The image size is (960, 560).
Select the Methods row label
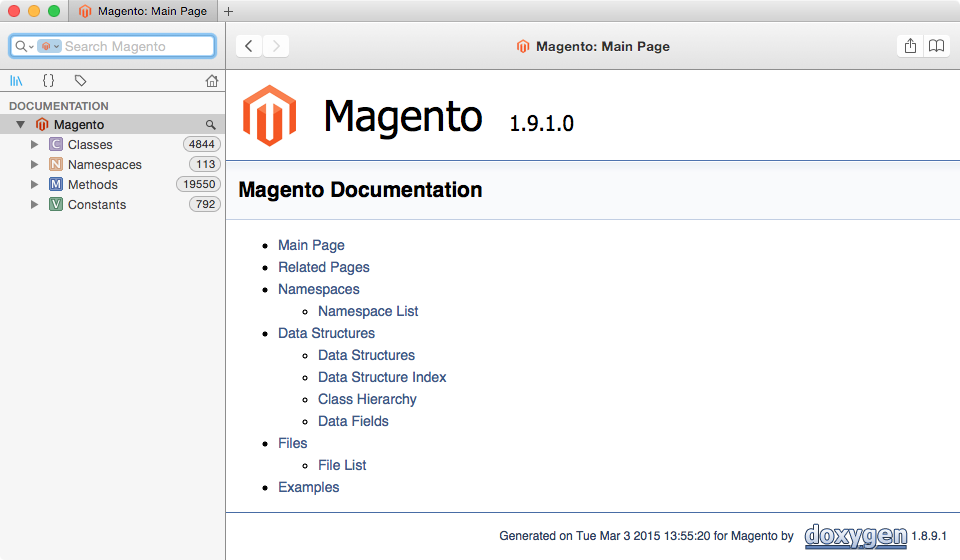(92, 185)
